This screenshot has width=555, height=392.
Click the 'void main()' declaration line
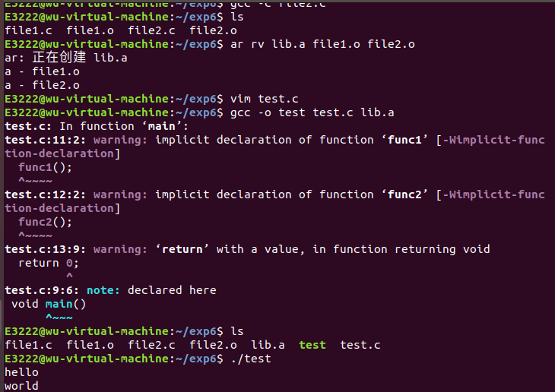pos(49,304)
